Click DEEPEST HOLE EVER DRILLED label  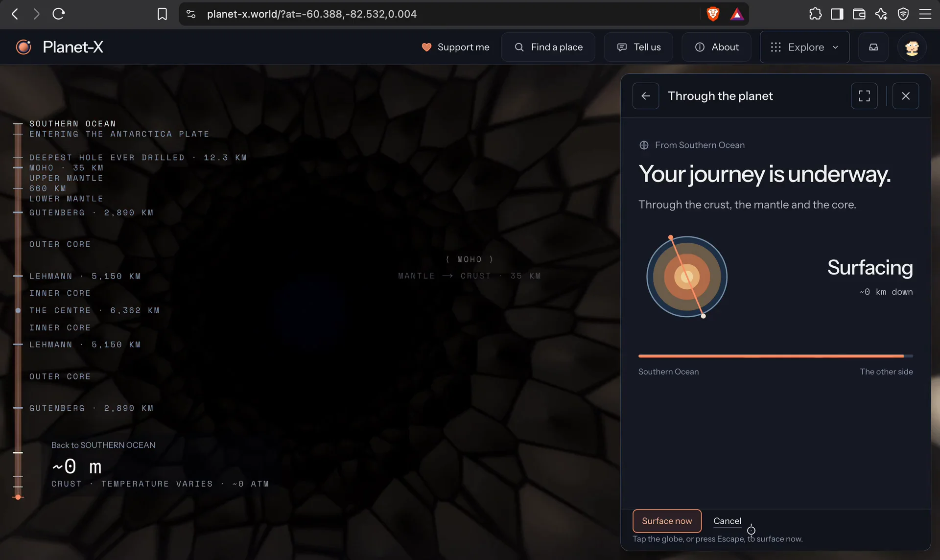[x=138, y=158]
